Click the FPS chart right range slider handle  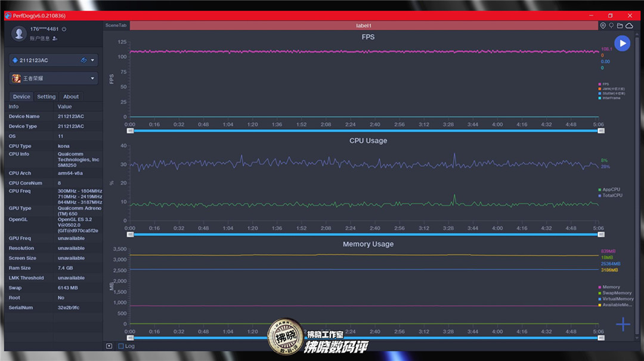[601, 131]
